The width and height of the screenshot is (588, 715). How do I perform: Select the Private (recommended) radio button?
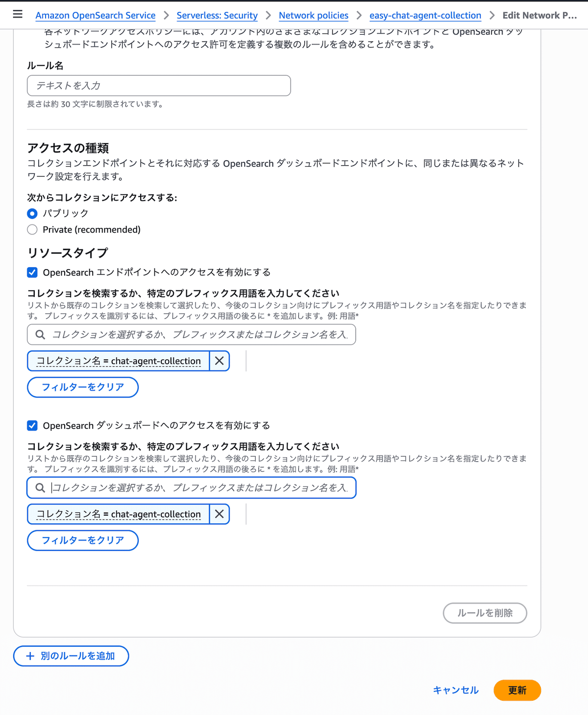(32, 229)
